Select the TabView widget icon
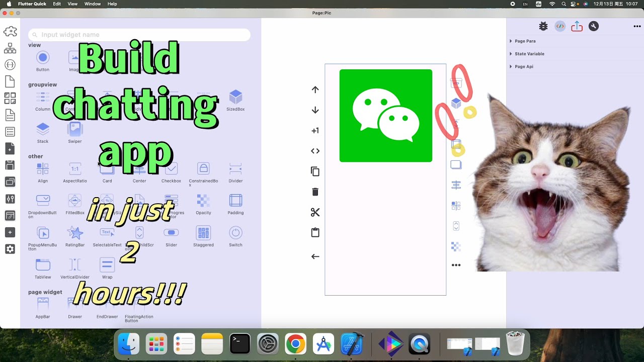 click(x=43, y=265)
